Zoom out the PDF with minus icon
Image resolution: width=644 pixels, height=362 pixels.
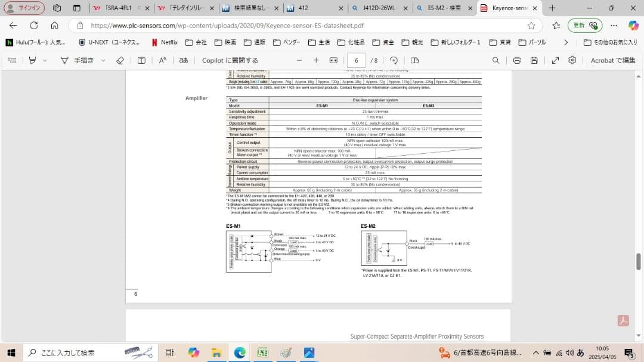tap(299, 60)
